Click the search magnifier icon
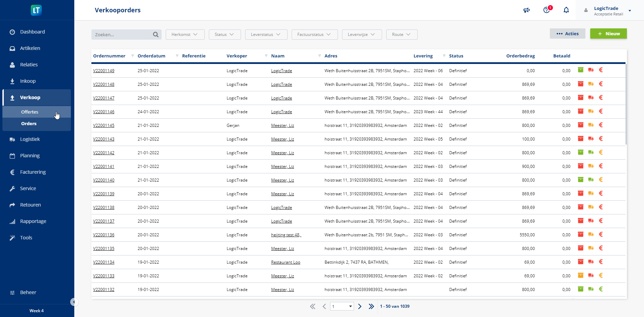Screen dimensions: 644x317 coord(156,35)
